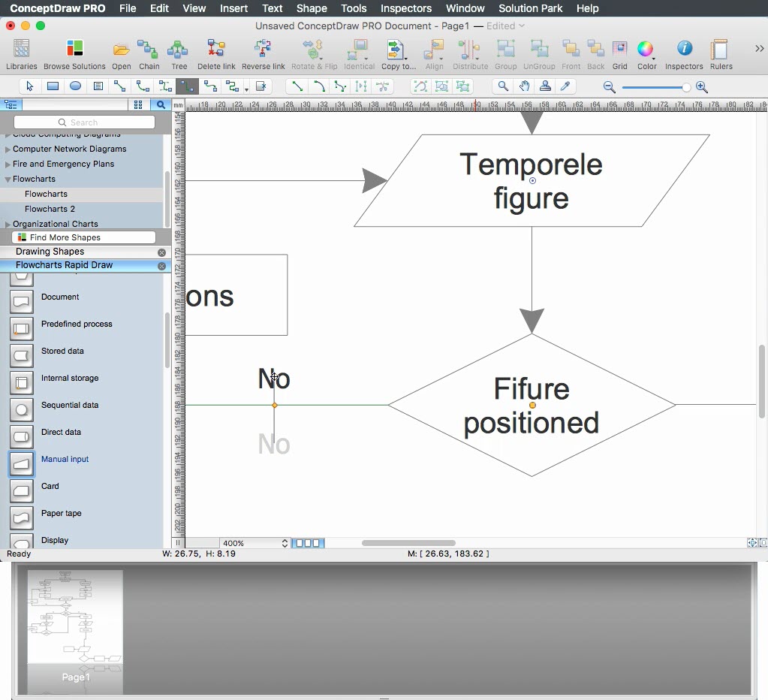The width and height of the screenshot is (768, 700).
Task: Switch library panel to tree view
Action: 11,104
